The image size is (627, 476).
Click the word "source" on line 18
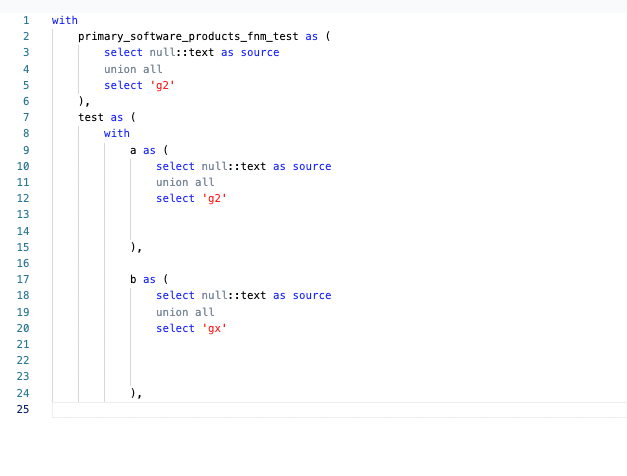pyautogui.click(x=311, y=295)
